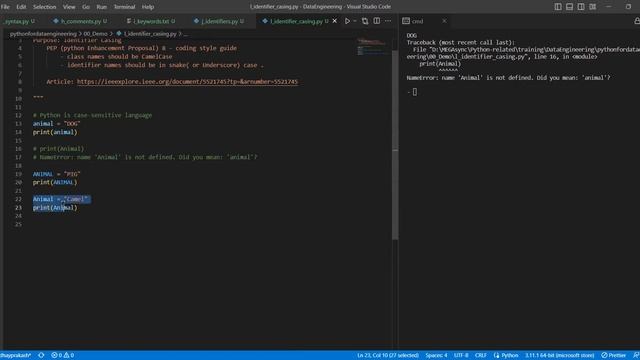
Task: Open More Actions ellipsis in editor toolbar
Action: [x=388, y=21]
